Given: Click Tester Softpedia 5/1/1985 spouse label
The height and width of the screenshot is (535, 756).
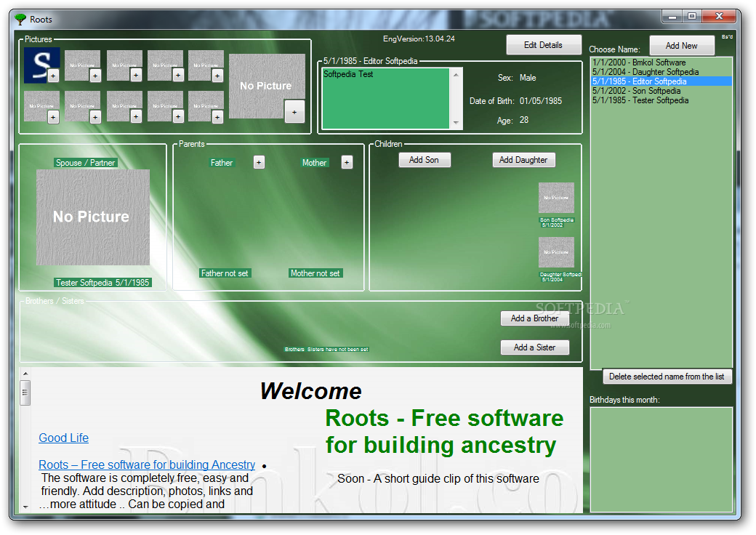Looking at the screenshot, I should pos(102,283).
